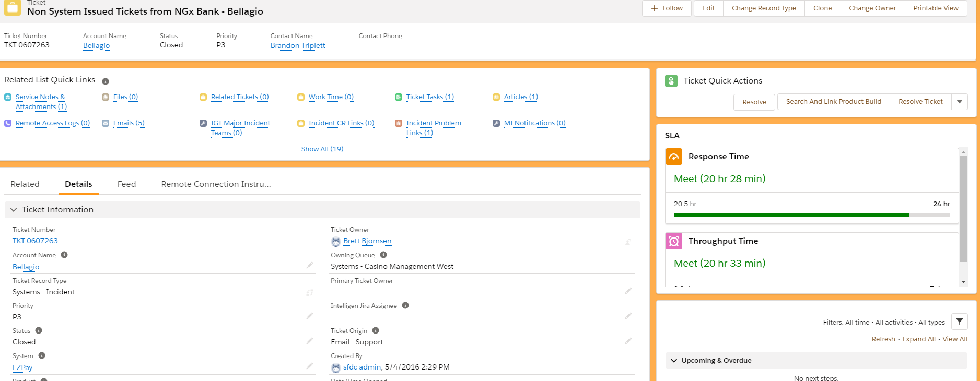Click Show All (19) quick links
This screenshot has height=381, width=980.
[x=322, y=149]
